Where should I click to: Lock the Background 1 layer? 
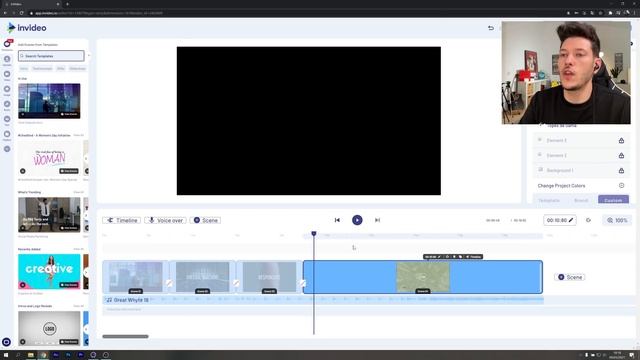(621, 170)
